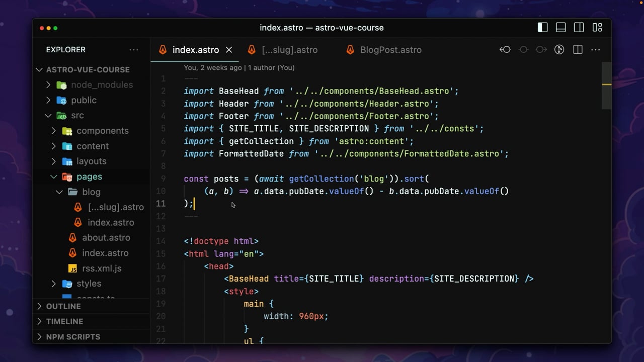Click 'getCollection' in the line 9 code
Screen dimensions: 644x362
(321, 178)
